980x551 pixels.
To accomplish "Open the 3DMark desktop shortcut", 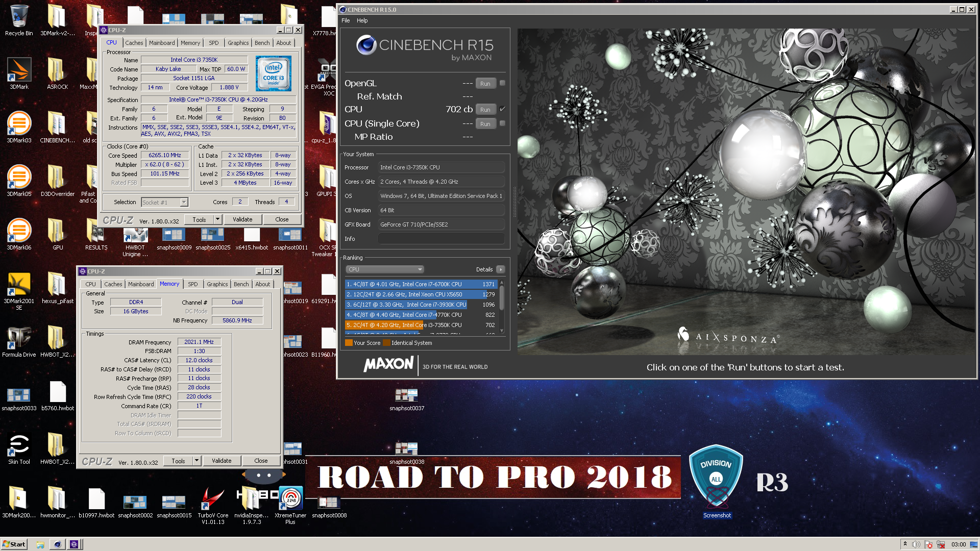I will tap(19, 74).
